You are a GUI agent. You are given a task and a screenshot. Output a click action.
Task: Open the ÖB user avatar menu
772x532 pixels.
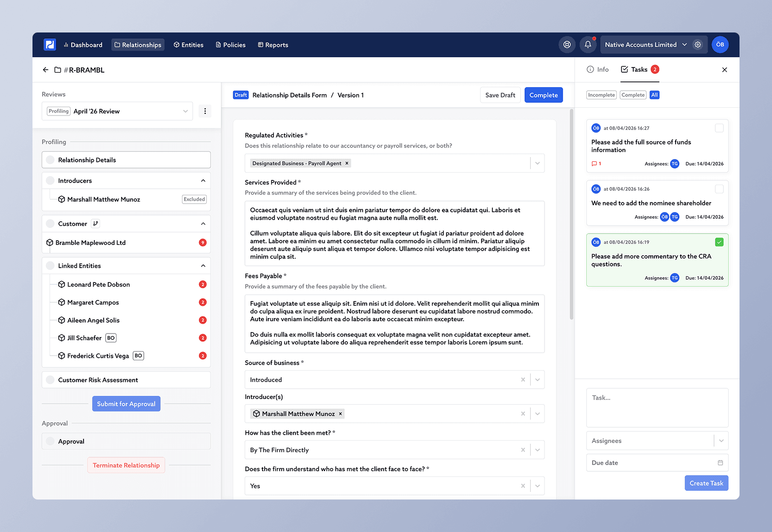coord(720,45)
